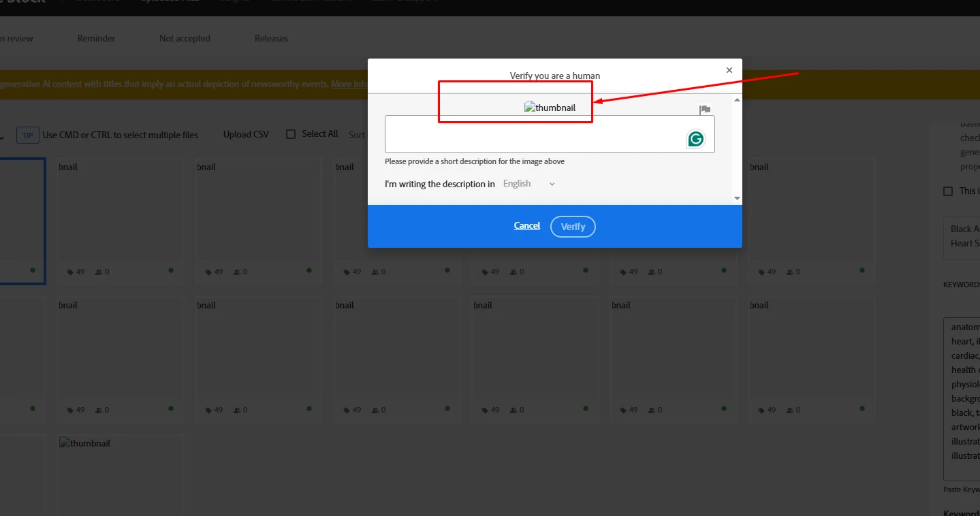Click the Cancel link in verify dialog
Image resolution: width=980 pixels, height=516 pixels.
tap(527, 225)
